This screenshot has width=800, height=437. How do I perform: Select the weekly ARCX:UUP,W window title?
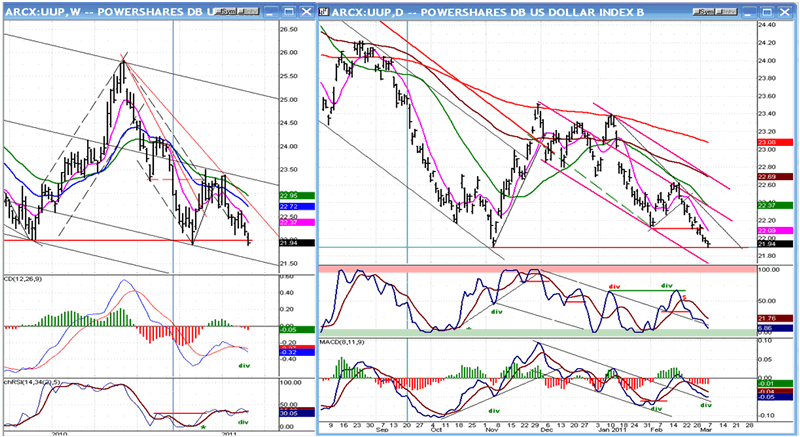click(x=111, y=12)
